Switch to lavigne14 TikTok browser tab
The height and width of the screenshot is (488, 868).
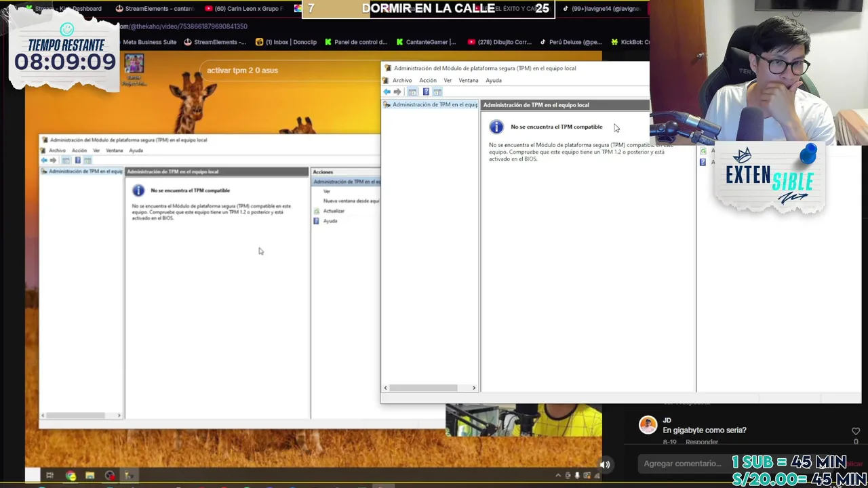pos(601,9)
